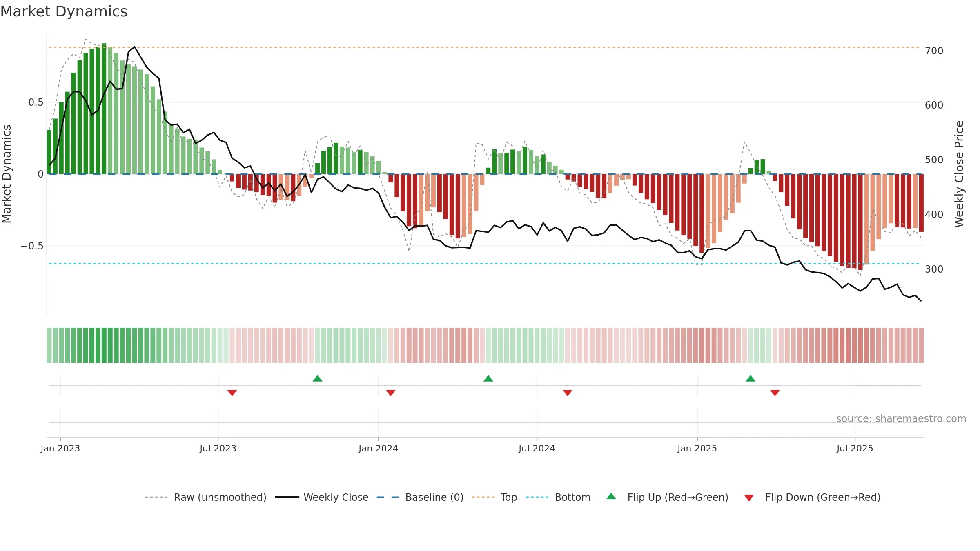Click the source: sharemaestro.com text

(901, 418)
